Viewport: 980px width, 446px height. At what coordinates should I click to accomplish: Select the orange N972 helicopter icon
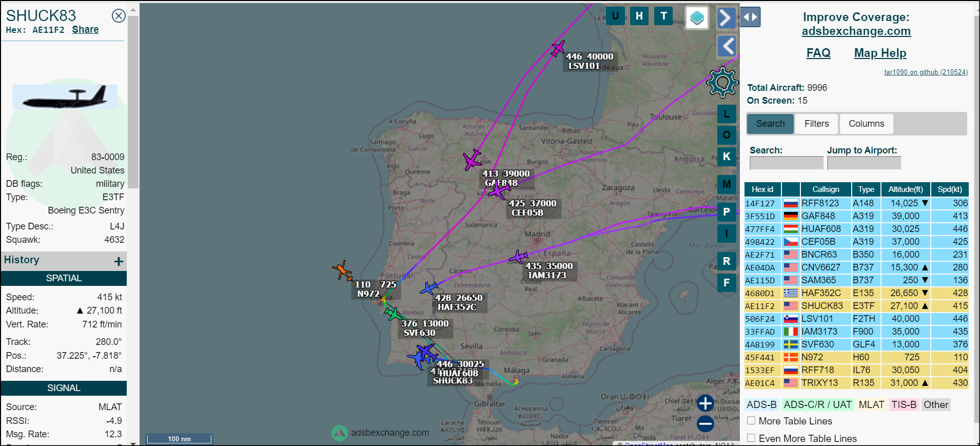pos(342,270)
